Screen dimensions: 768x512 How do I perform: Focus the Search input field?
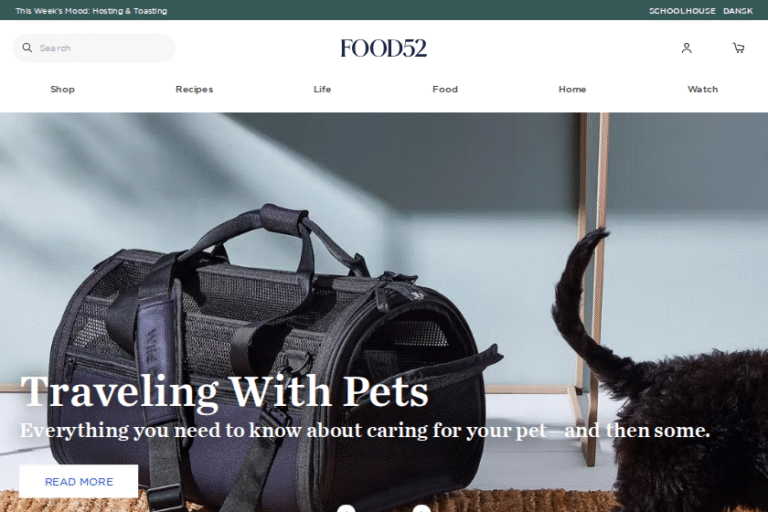point(94,48)
